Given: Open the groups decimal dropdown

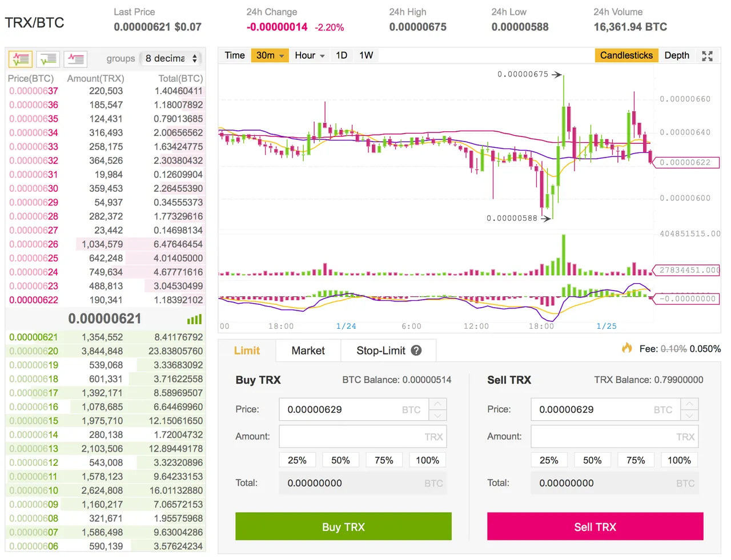Looking at the screenshot, I should coord(171,58).
